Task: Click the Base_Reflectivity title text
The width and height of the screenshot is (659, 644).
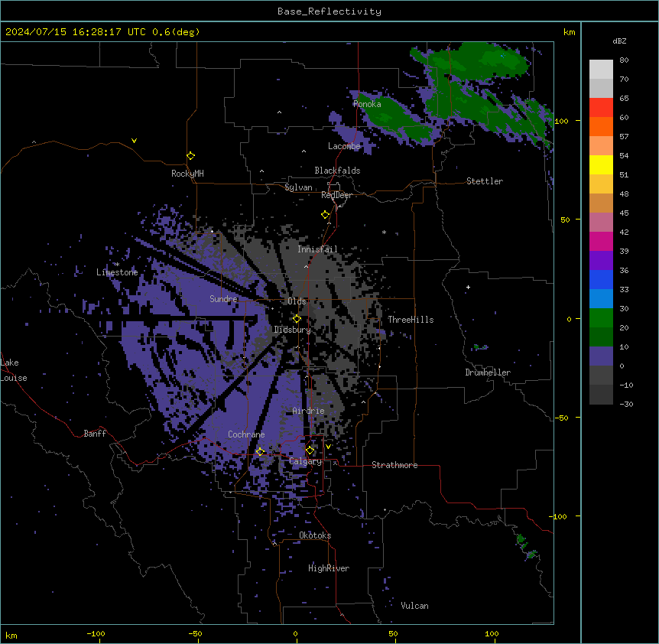Action: pos(329,11)
